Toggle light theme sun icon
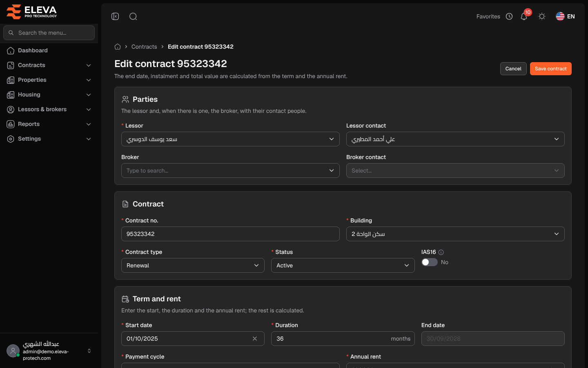The width and height of the screenshot is (588, 368). [x=542, y=16]
